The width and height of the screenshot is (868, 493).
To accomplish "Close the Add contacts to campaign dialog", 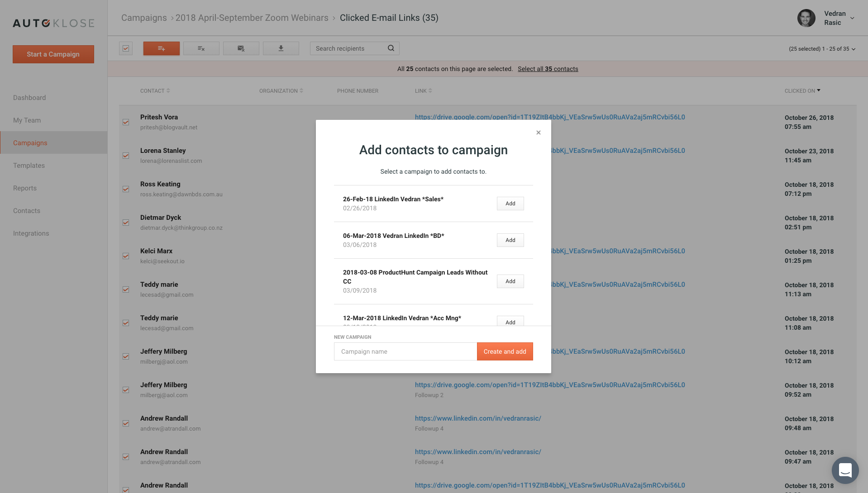I will tap(539, 133).
